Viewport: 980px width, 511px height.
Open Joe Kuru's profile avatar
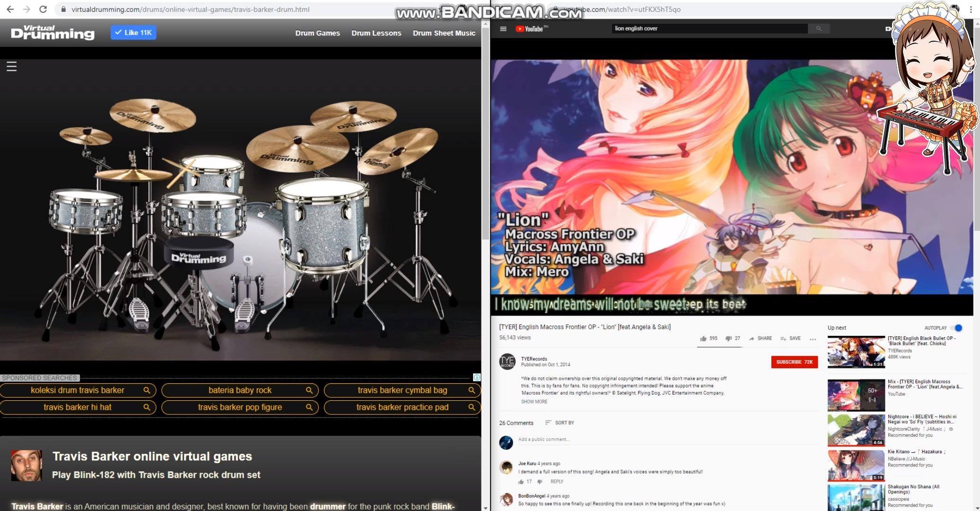click(x=507, y=467)
